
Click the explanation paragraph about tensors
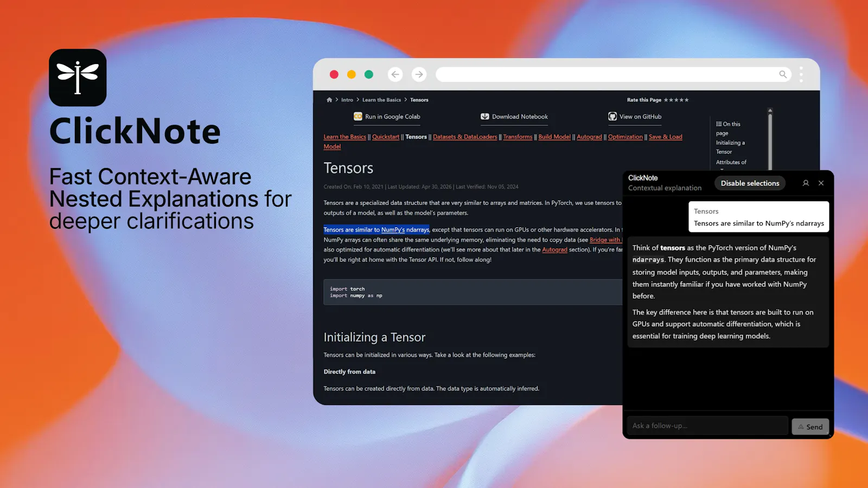pyautogui.click(x=725, y=272)
